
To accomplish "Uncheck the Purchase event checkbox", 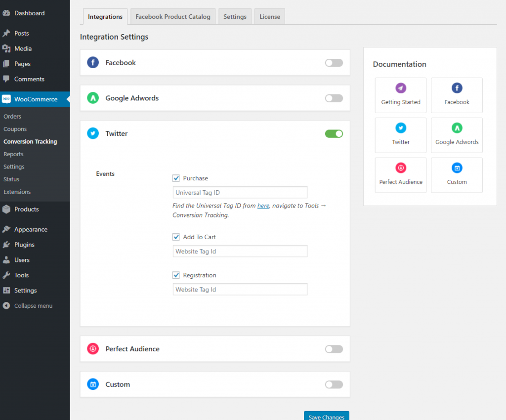I will [176, 178].
